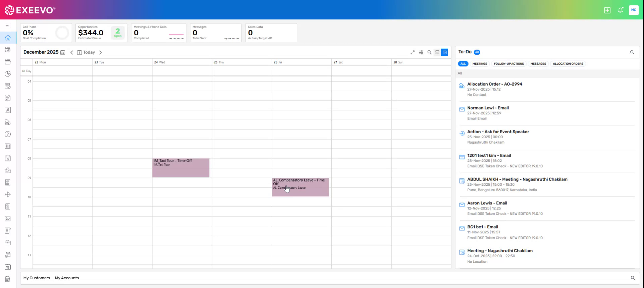Viewport: 644px width, 288px height.
Task: Open the Meetings & Phone Calls card
Action: (x=159, y=33)
